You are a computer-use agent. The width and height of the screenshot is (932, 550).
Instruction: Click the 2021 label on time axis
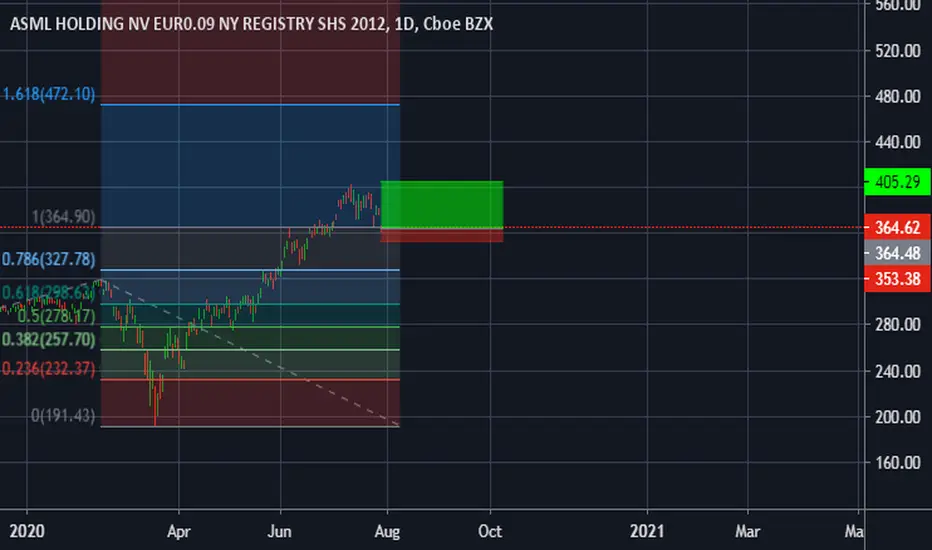[x=647, y=531]
